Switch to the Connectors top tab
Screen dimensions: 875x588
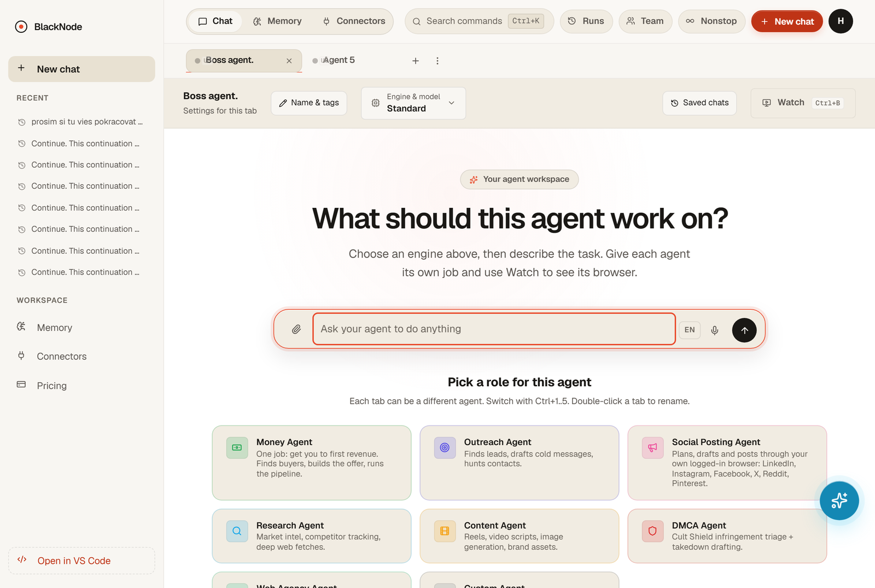[354, 21]
